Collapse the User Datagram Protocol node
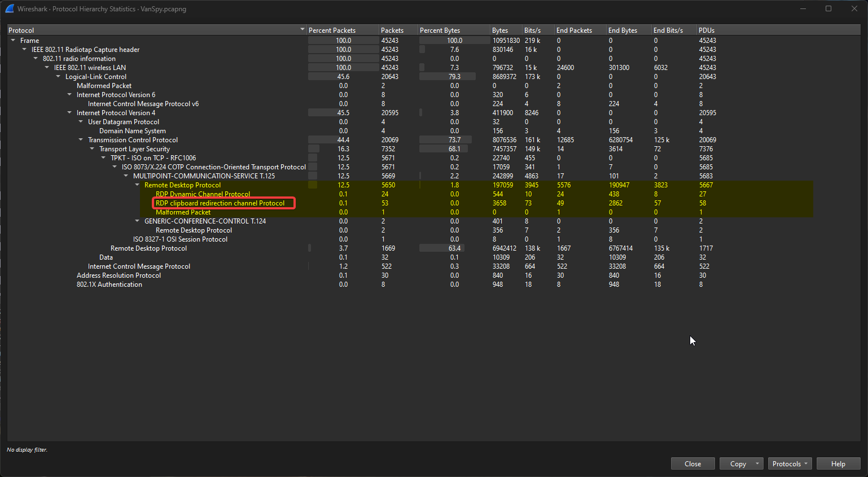The width and height of the screenshot is (868, 477). point(81,122)
